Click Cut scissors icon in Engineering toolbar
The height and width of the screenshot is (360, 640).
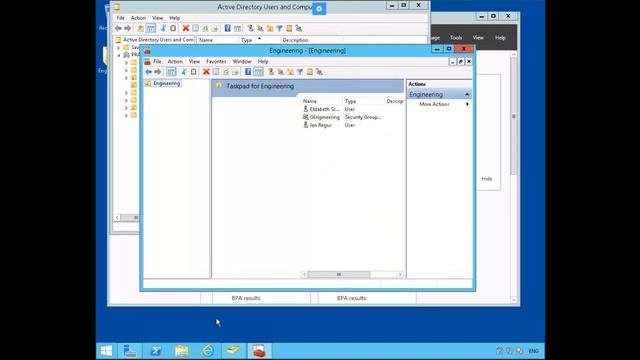184,72
